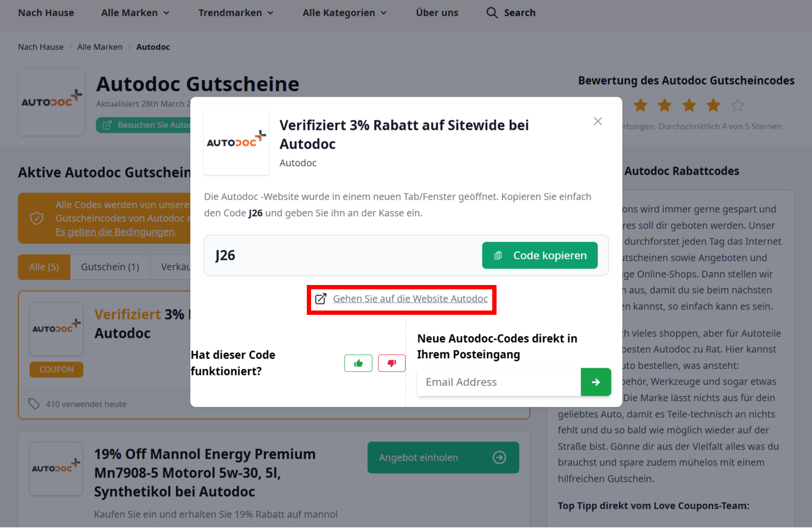
Task: Close the coupon popup dialog
Action: (598, 121)
